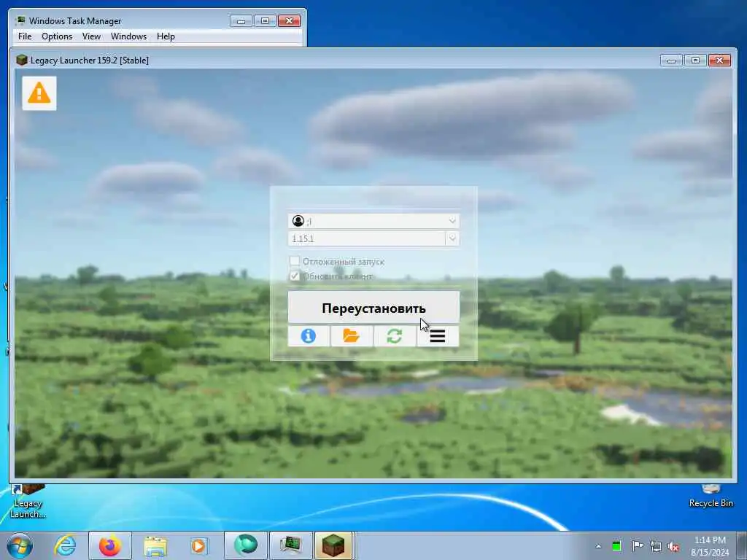Maximize the Legacy Launcher window
This screenshot has width=747, height=560.
[x=695, y=61]
